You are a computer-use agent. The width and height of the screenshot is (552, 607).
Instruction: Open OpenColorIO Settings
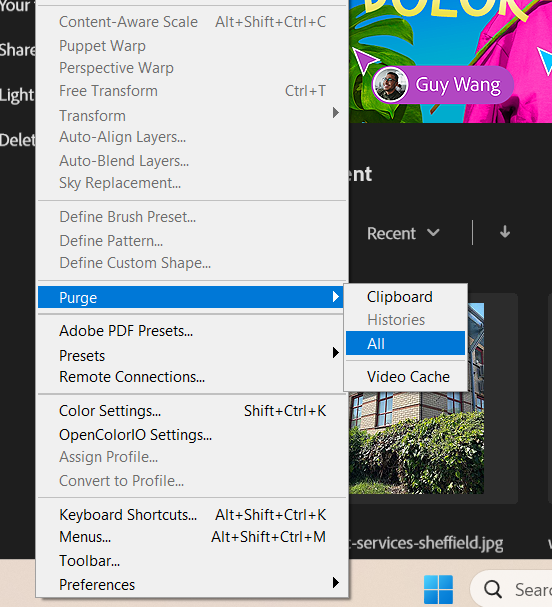pos(192,435)
